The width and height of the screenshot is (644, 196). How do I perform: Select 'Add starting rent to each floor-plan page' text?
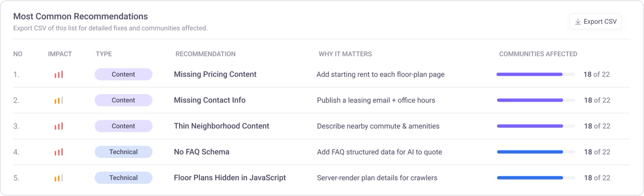pos(381,74)
